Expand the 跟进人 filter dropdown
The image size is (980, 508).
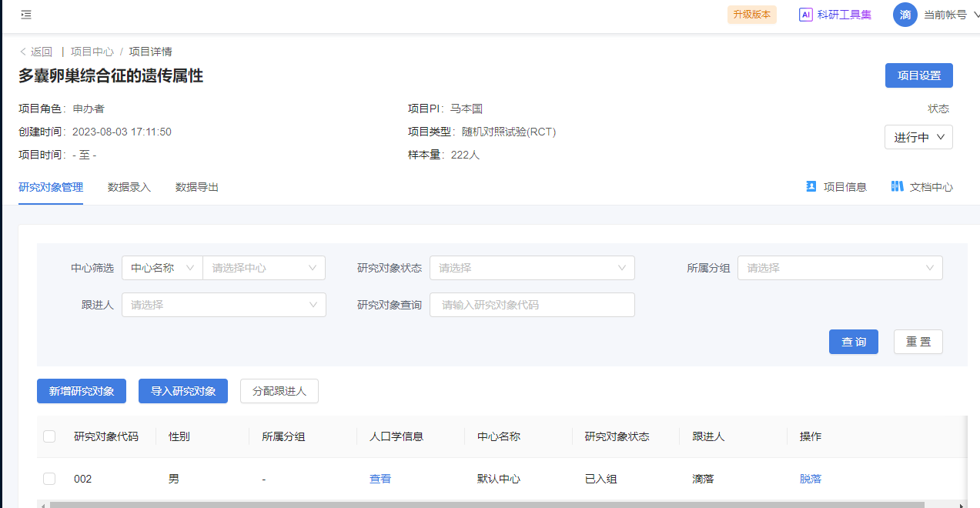click(223, 305)
